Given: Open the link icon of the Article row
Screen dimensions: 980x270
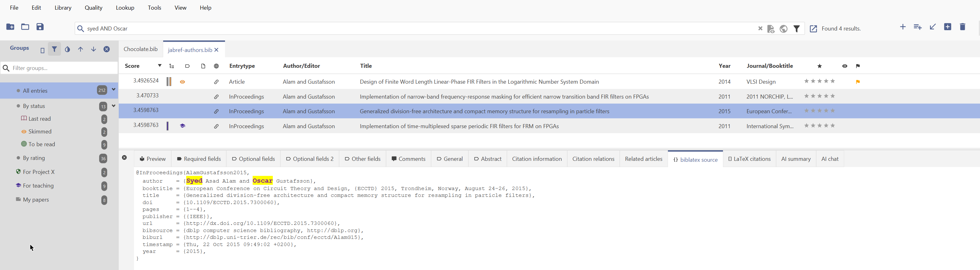Looking at the screenshot, I should (216, 82).
